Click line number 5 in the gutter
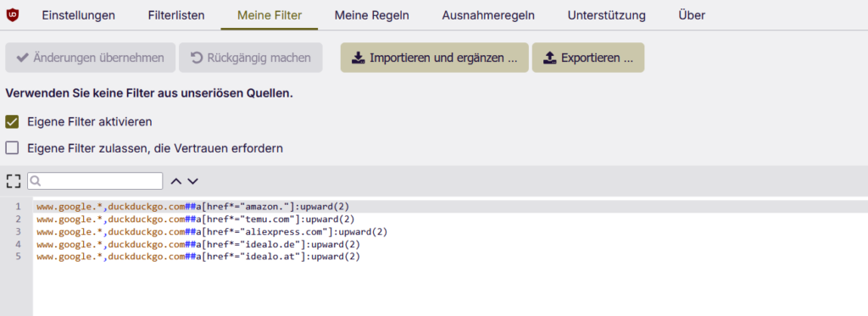 (x=19, y=258)
